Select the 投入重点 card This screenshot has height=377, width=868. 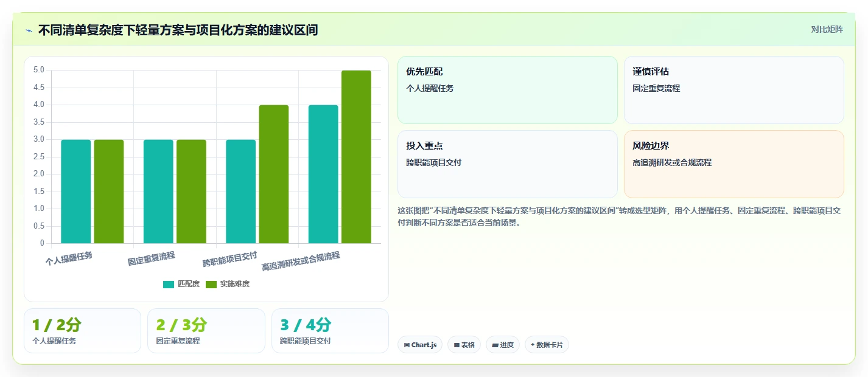point(508,164)
